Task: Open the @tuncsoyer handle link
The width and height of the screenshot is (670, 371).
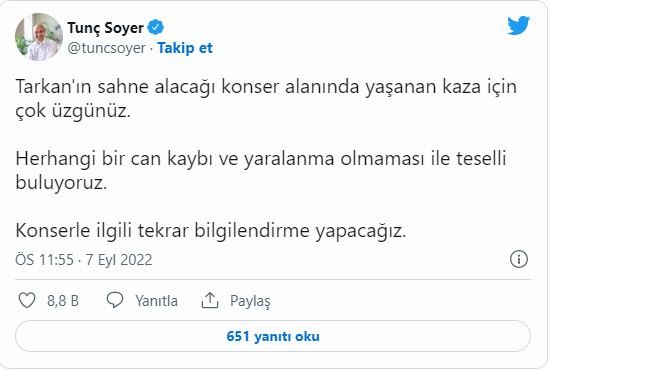Action: tap(106, 48)
